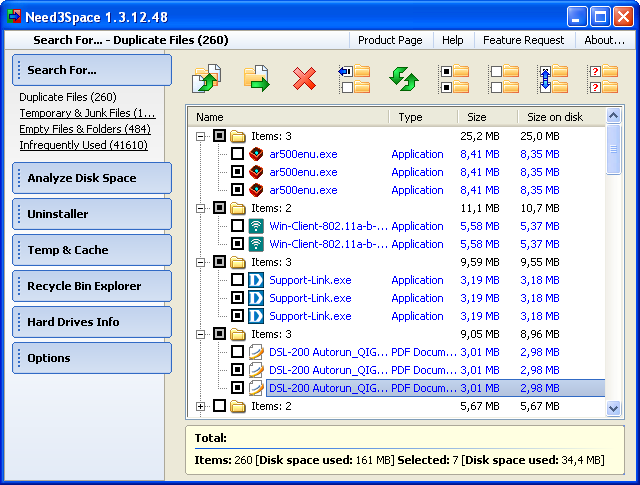
Task: Click the blue-arrow folder selection toolbar icon
Action: (354, 79)
